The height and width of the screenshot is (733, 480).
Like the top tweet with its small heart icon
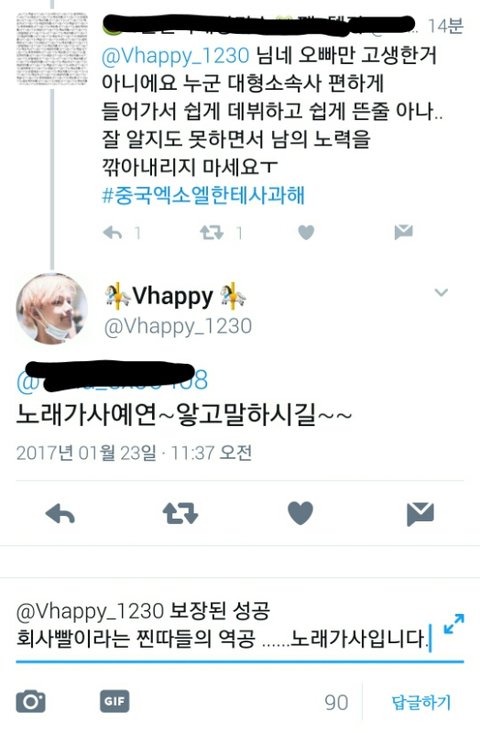pos(306,232)
